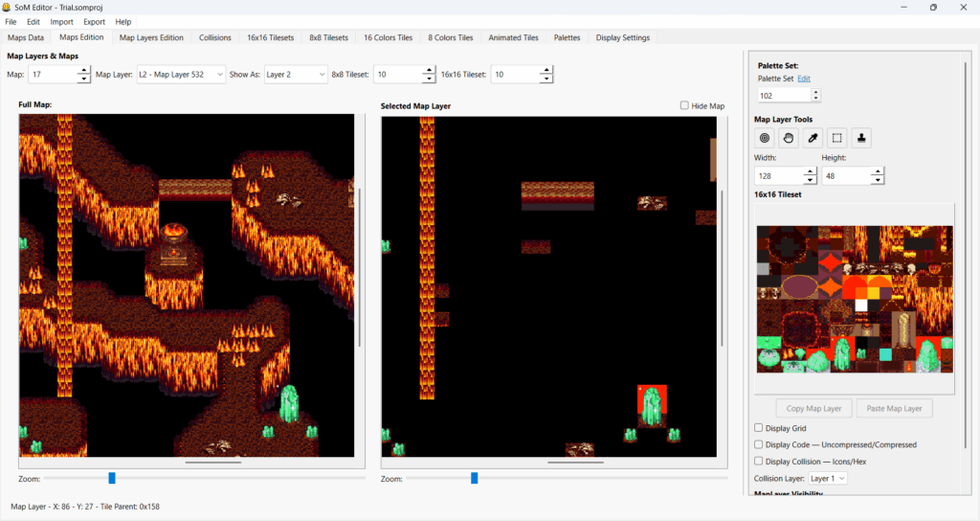Select the target (concentric circles) tool
This screenshot has width=980, height=521.
tap(765, 138)
